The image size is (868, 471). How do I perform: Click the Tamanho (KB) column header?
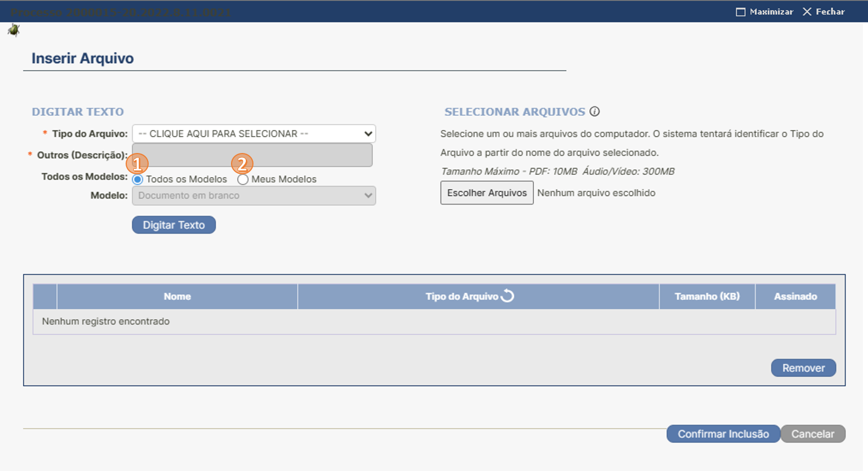[x=707, y=297]
